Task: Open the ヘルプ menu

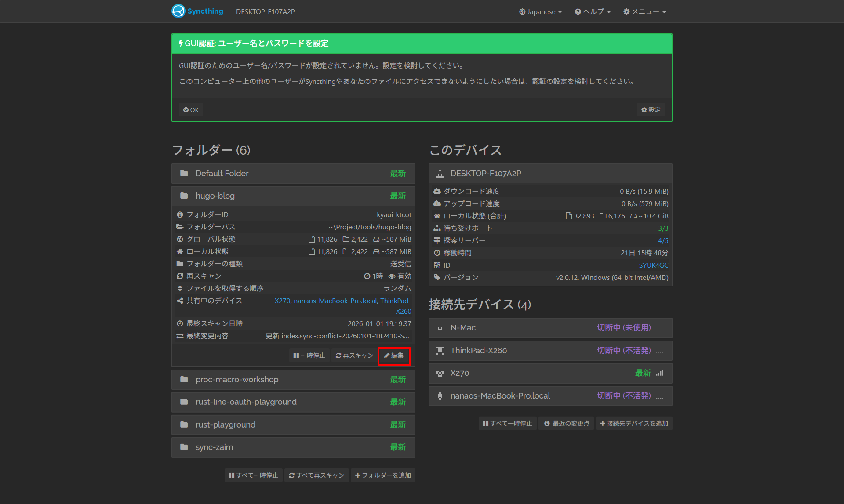Action: click(593, 12)
